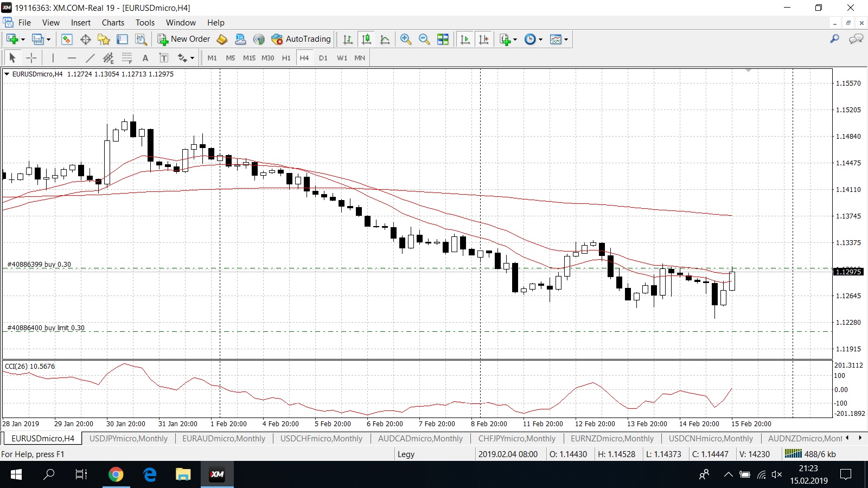Open Google Chrome from the taskbar

click(116, 474)
